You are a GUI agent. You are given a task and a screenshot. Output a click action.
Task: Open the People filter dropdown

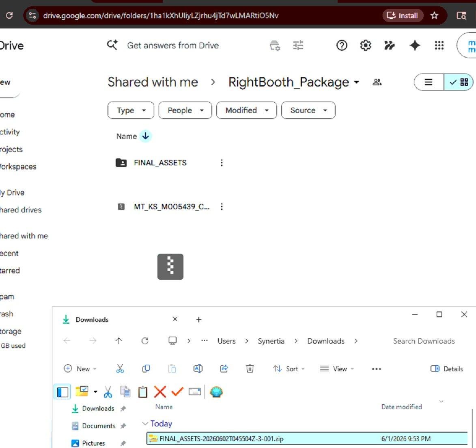click(185, 110)
